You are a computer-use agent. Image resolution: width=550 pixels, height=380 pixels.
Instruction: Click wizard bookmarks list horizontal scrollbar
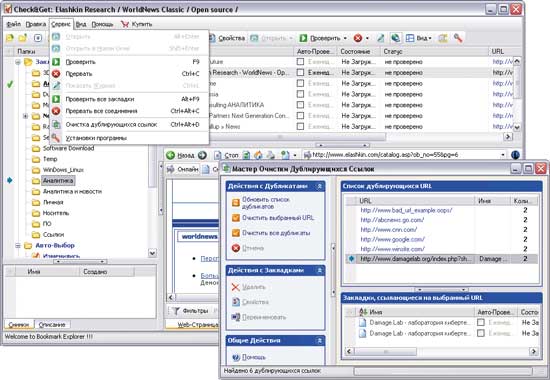coord(441,351)
